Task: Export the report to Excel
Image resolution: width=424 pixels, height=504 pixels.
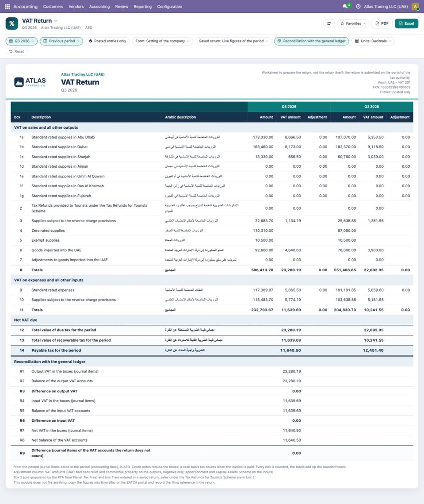Action: (x=406, y=23)
